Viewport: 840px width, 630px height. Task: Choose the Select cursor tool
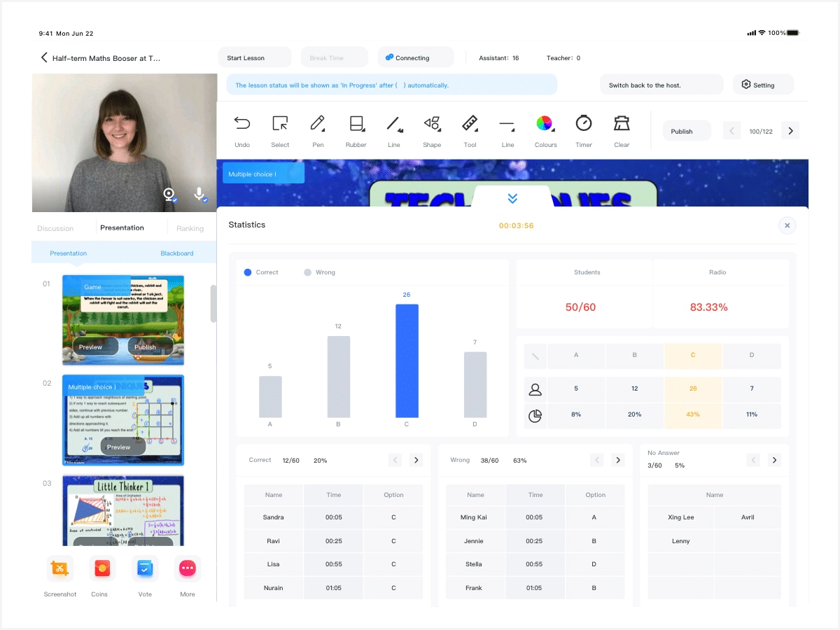pos(280,124)
